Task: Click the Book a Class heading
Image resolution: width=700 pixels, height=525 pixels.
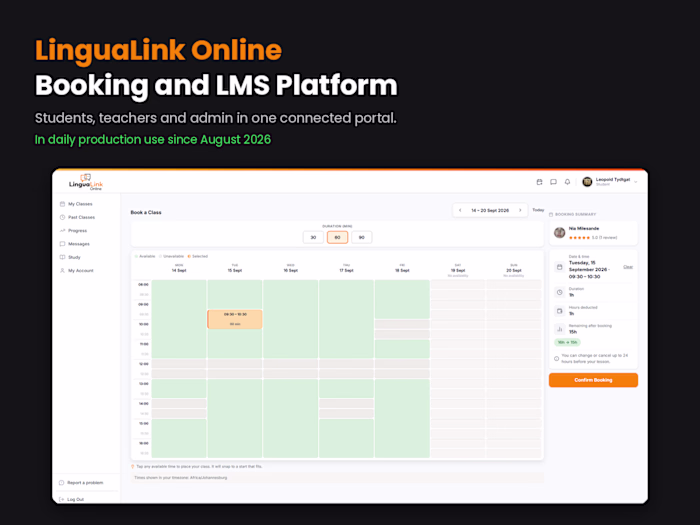Action: pos(146,212)
